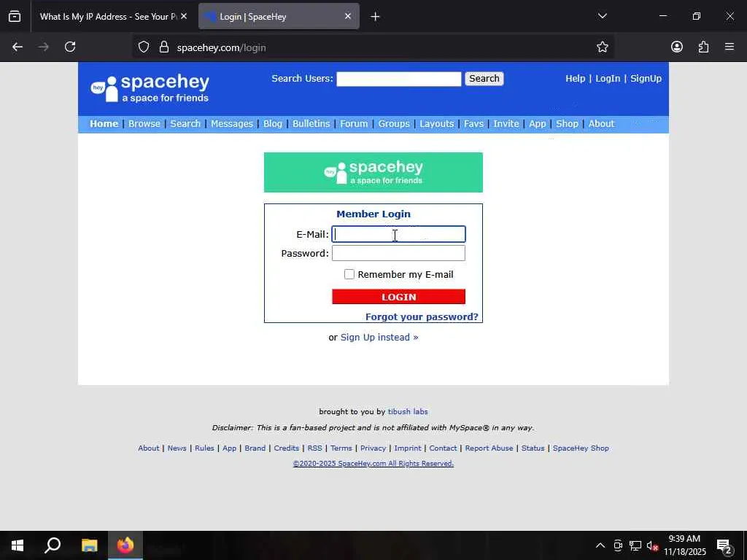The width and height of the screenshot is (747, 560).
Task: Go to Home in navigation
Action: pyautogui.click(x=104, y=124)
